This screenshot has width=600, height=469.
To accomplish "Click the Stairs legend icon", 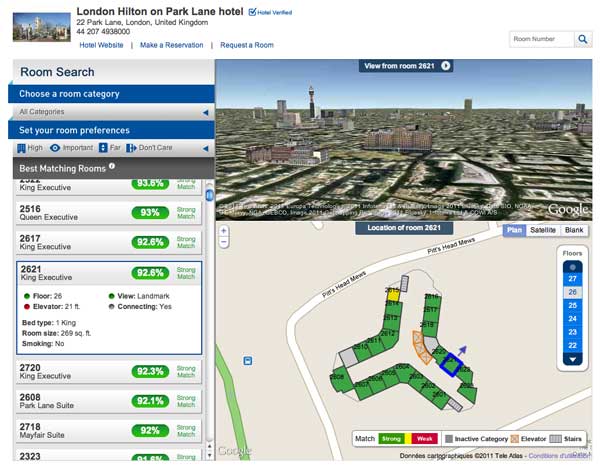I will pos(556,439).
